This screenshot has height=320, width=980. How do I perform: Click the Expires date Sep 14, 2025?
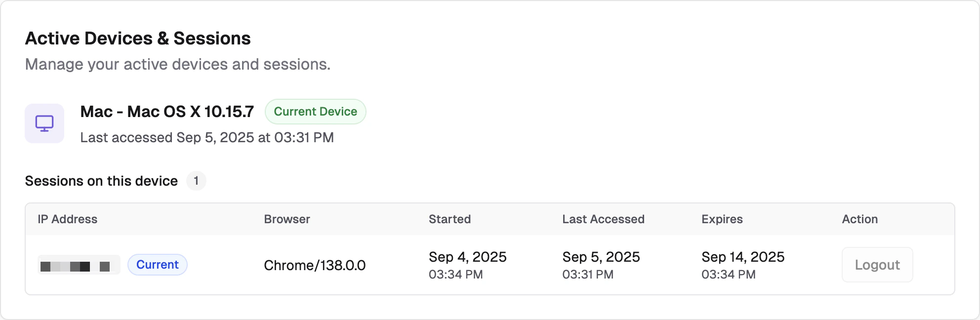click(x=742, y=257)
